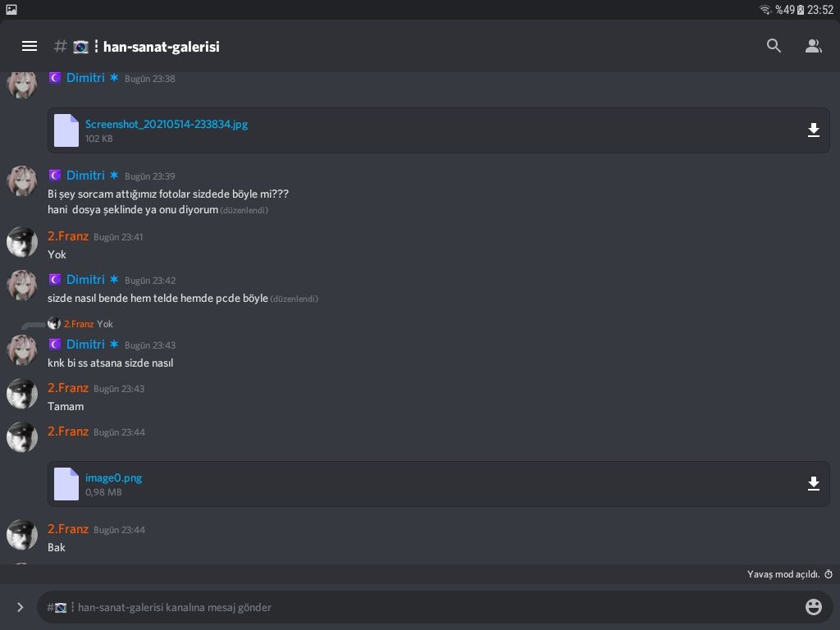Open the channel search icon

[x=774, y=46]
